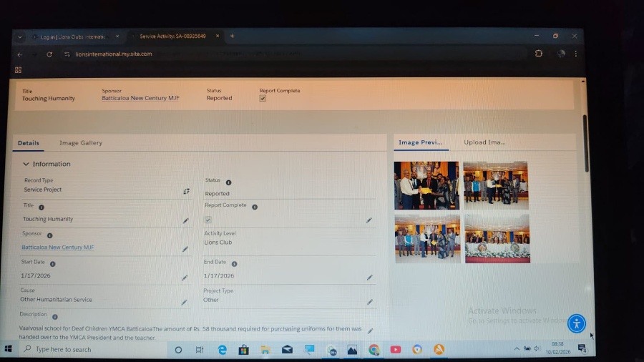Toggle the Report Complete checkbox in Details
644x362 pixels.
click(x=208, y=220)
